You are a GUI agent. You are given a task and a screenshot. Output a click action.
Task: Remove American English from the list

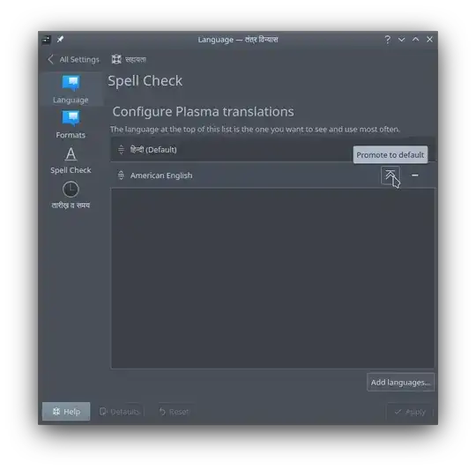[414, 175]
